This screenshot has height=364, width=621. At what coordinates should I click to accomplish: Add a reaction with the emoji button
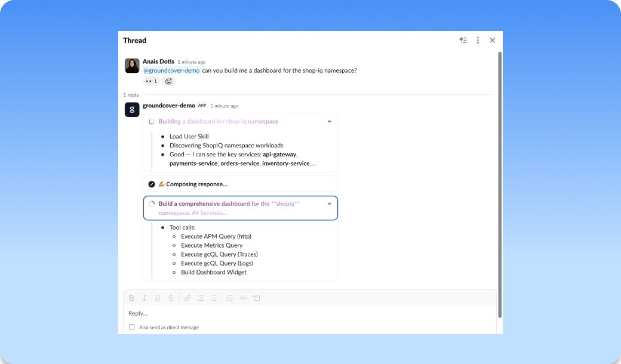[x=169, y=81]
